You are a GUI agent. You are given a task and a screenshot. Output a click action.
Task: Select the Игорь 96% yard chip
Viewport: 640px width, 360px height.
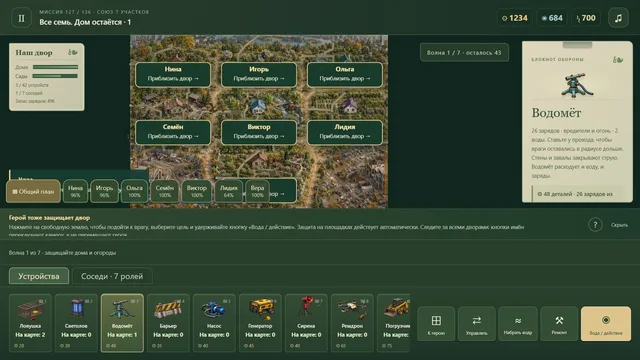click(x=104, y=191)
